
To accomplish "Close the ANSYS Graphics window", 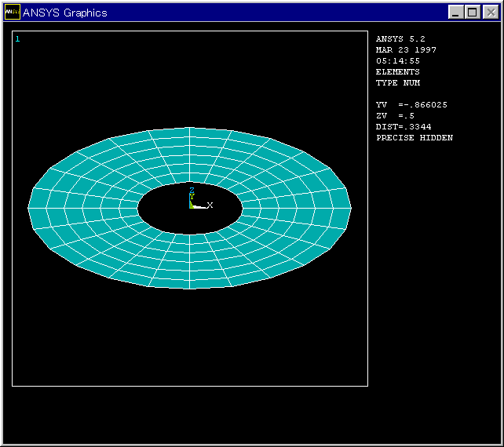I will pyautogui.click(x=489, y=12).
